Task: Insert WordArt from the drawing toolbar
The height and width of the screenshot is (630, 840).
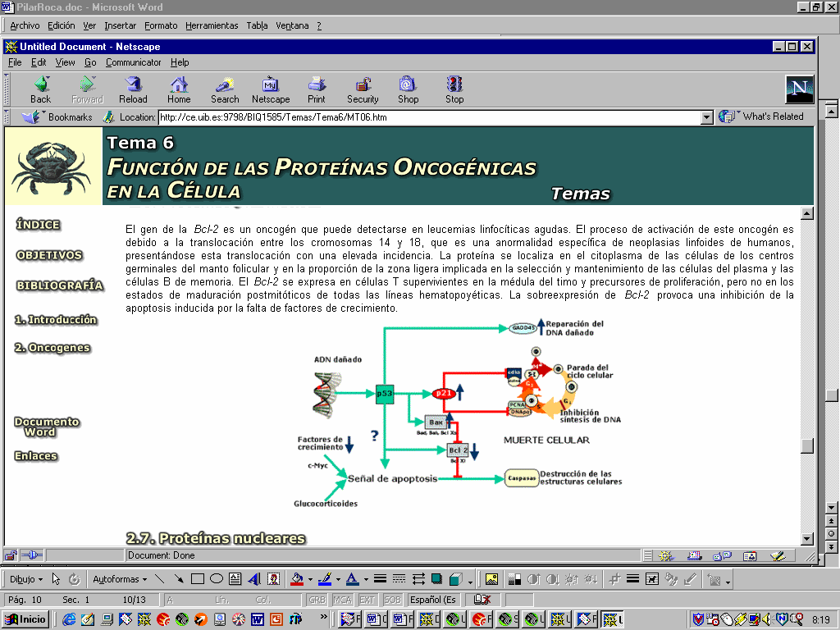Action: 254,579
